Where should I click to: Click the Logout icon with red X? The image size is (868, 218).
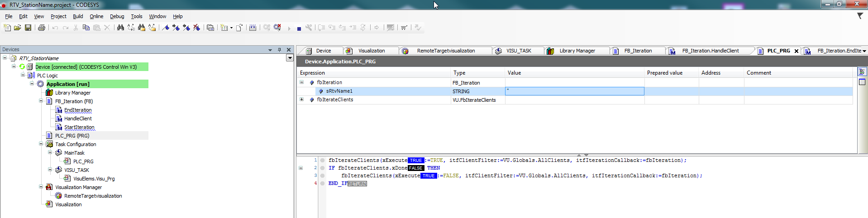click(277, 28)
